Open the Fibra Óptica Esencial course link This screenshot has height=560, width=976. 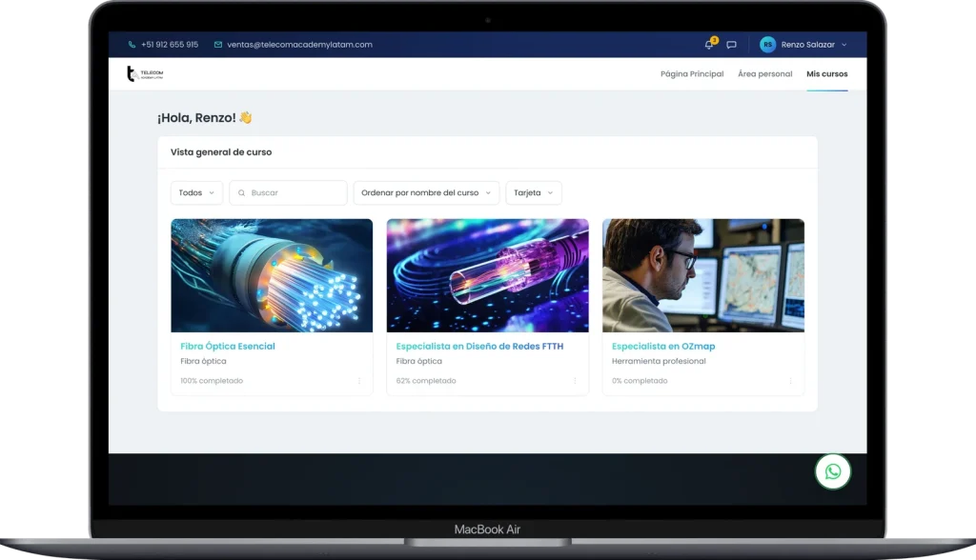tap(228, 347)
